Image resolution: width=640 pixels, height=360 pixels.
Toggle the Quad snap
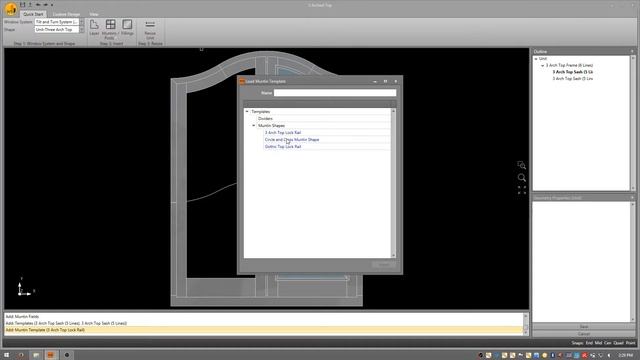click(618, 343)
